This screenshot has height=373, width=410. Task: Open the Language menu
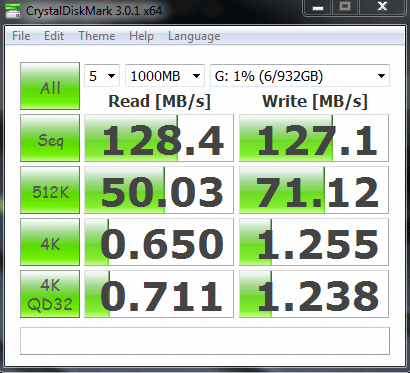click(x=194, y=36)
